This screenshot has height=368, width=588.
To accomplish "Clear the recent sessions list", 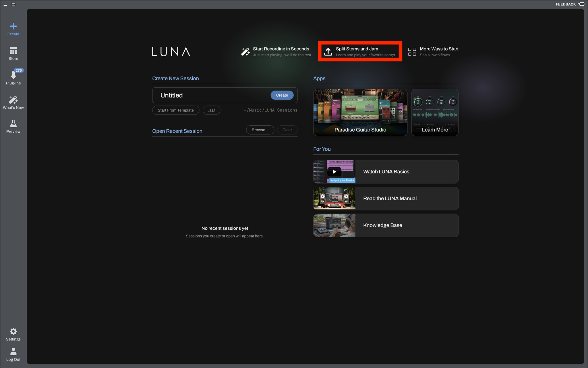I will coord(287,130).
